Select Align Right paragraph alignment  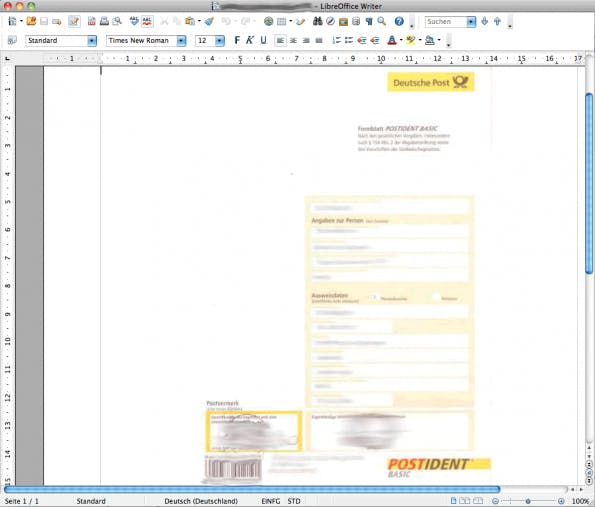(306, 40)
